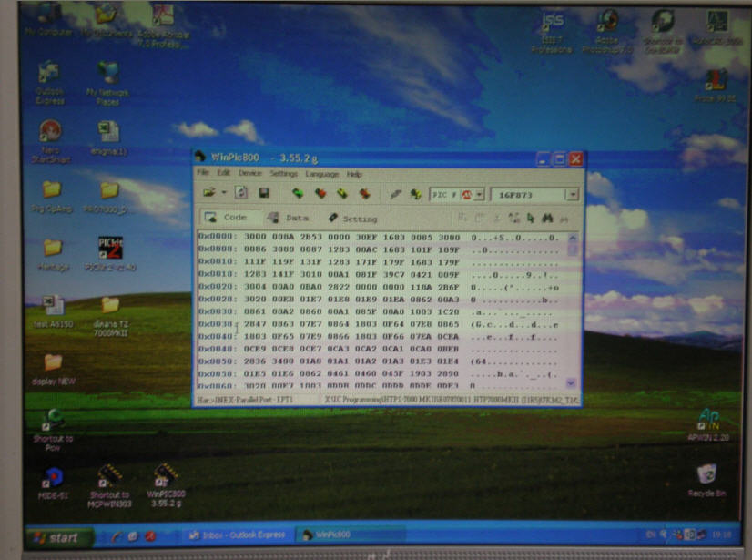Click the open file folder icon
The image size is (752, 560).
click(x=209, y=192)
